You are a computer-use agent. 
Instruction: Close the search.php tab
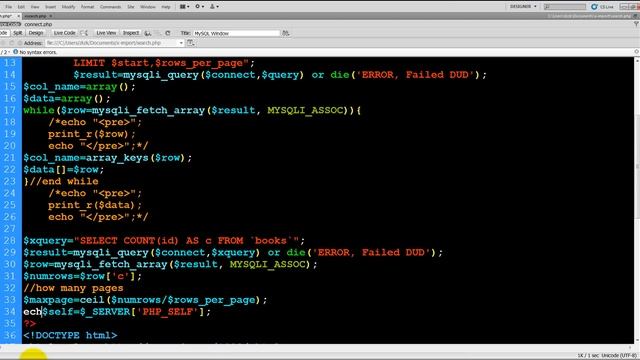[x=51, y=16]
